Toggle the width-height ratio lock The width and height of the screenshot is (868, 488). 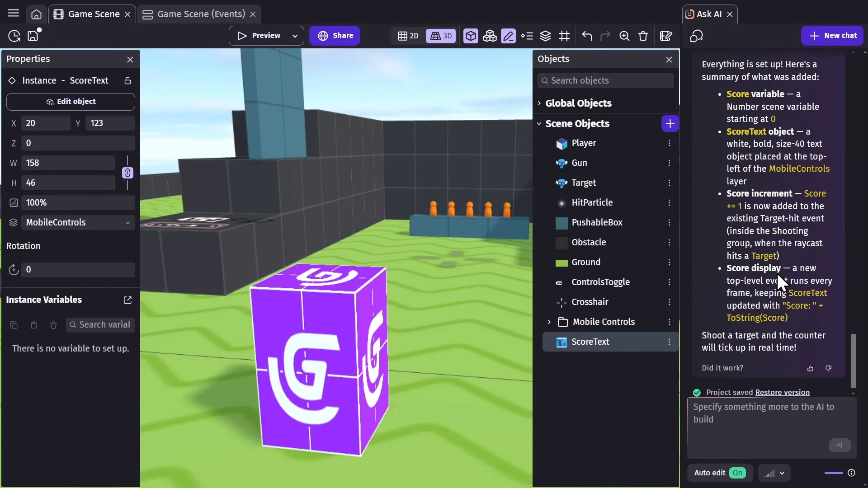127,173
